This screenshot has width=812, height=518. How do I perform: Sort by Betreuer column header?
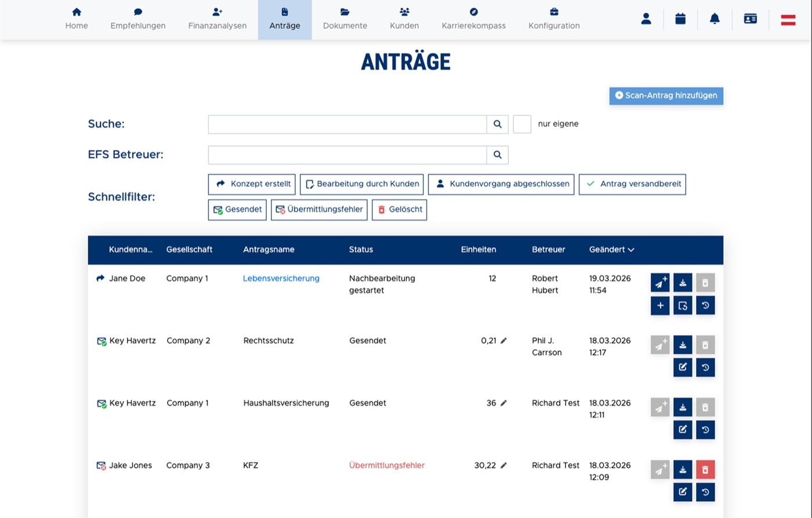tap(548, 249)
